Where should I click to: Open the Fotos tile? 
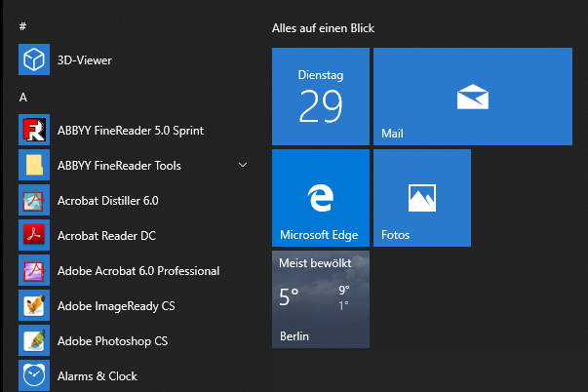click(422, 198)
